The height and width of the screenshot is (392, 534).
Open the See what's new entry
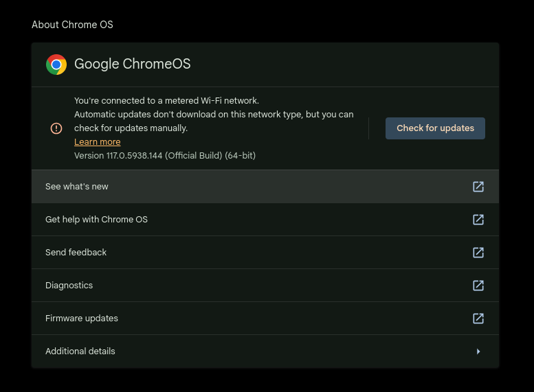pos(77,187)
